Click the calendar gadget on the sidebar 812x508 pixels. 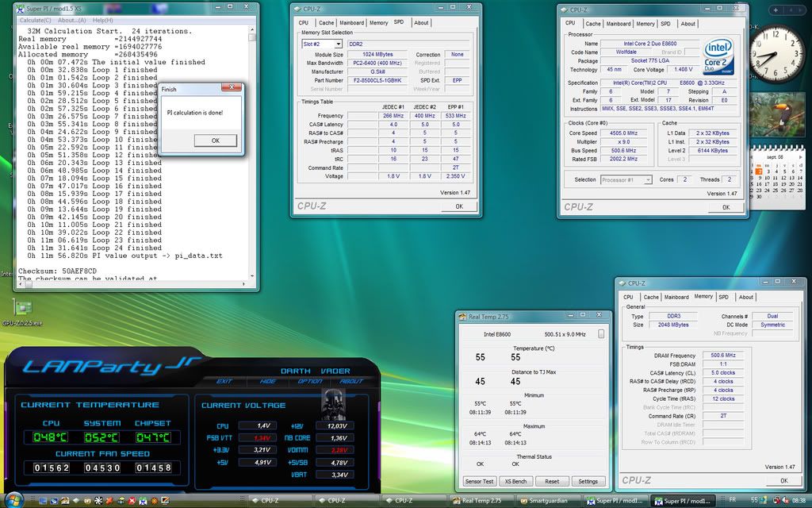777,175
